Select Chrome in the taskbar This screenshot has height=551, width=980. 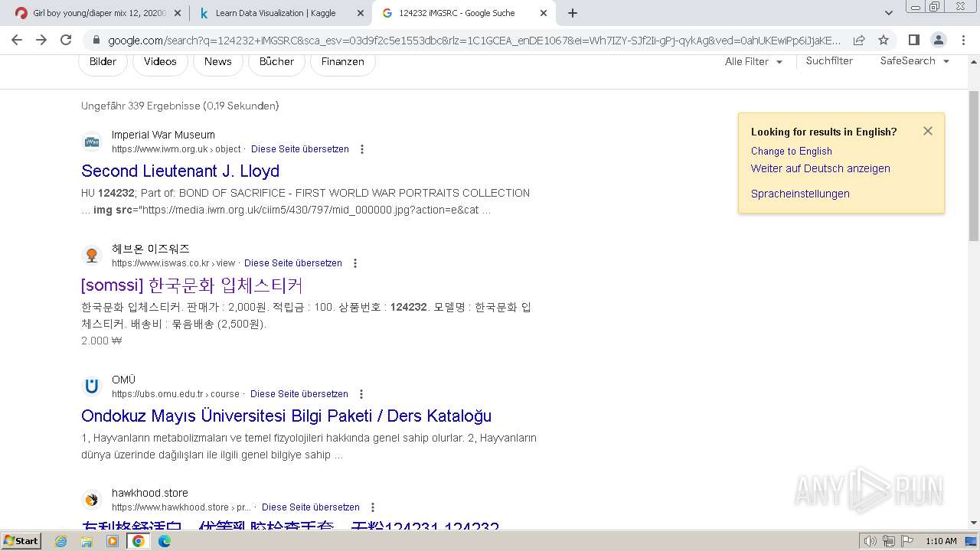[x=139, y=541]
